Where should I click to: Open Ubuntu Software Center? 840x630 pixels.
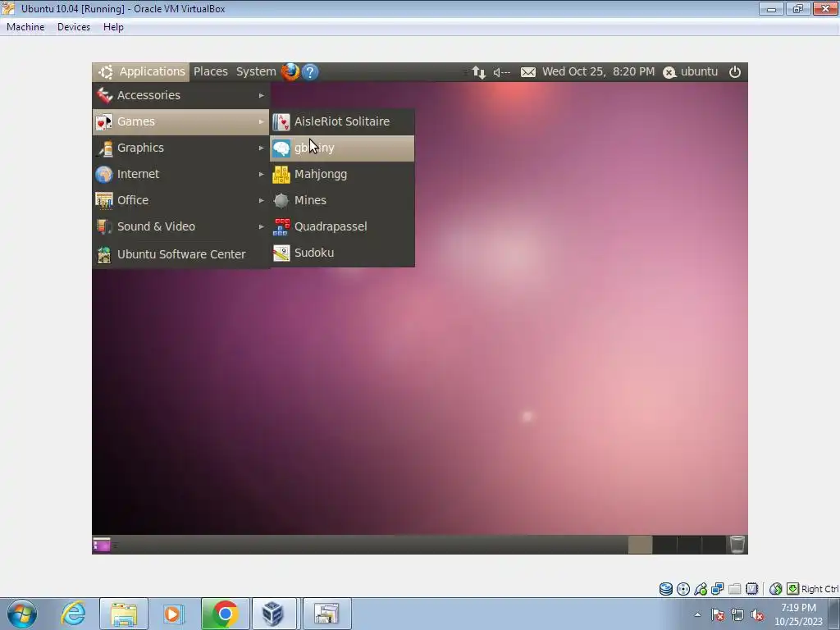pos(181,254)
